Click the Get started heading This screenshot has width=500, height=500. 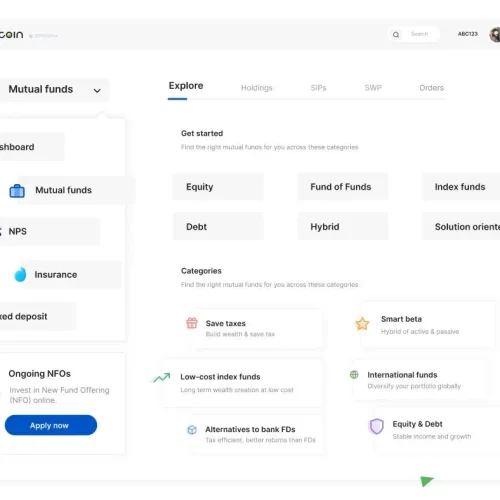pos(202,133)
